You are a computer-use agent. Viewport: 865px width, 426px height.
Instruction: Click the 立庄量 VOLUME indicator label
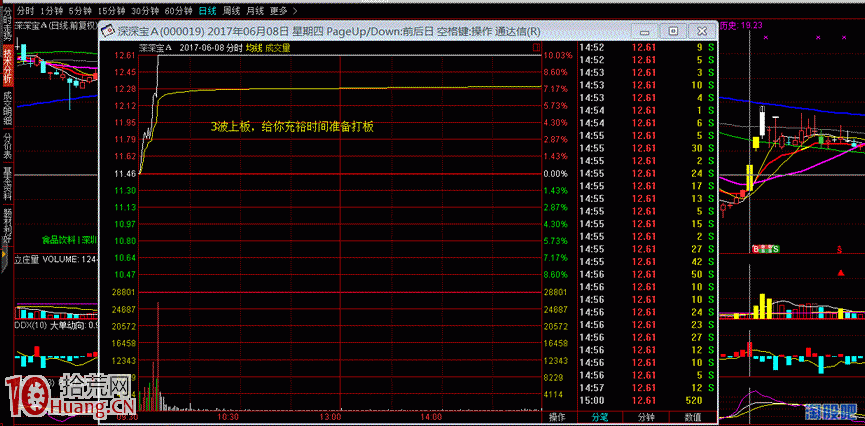pos(55,259)
